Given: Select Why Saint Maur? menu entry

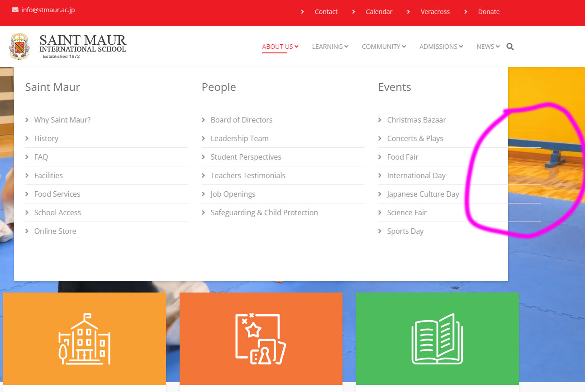Looking at the screenshot, I should (x=62, y=120).
